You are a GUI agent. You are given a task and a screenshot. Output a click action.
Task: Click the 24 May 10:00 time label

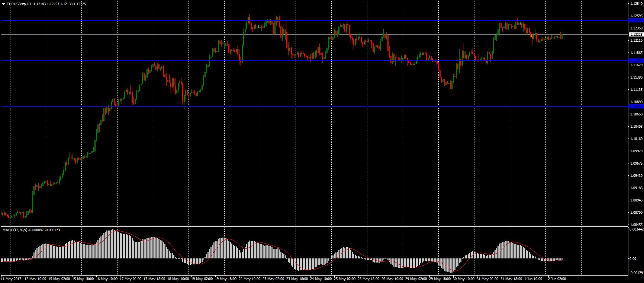(x=321, y=279)
